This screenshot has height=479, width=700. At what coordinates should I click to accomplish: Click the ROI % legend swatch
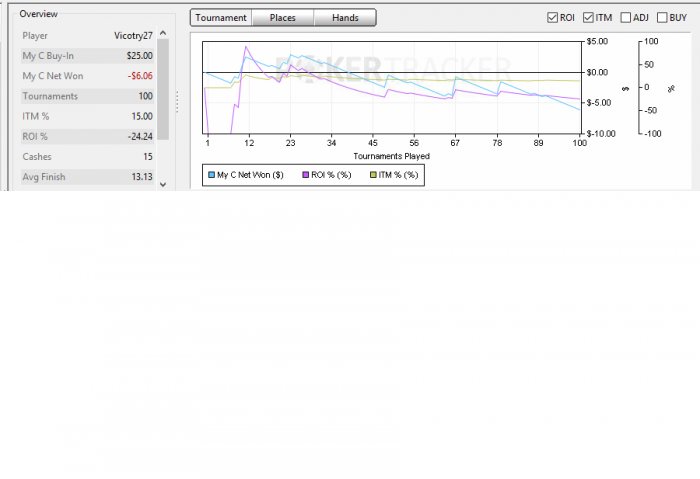306,175
